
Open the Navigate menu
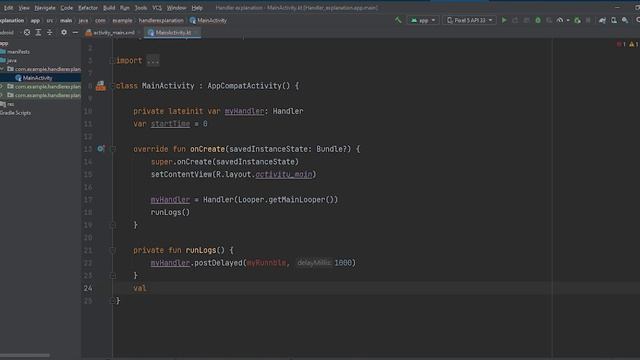pyautogui.click(x=45, y=8)
